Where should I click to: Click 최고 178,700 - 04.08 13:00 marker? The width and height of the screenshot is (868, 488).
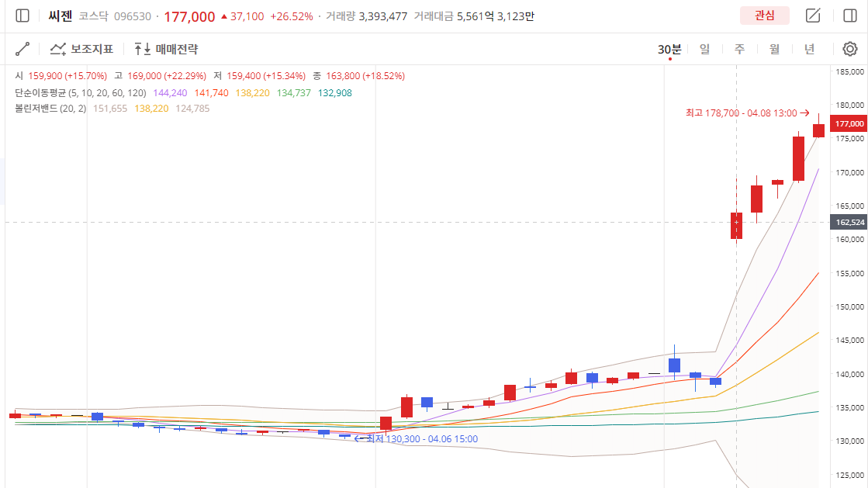[747, 113]
